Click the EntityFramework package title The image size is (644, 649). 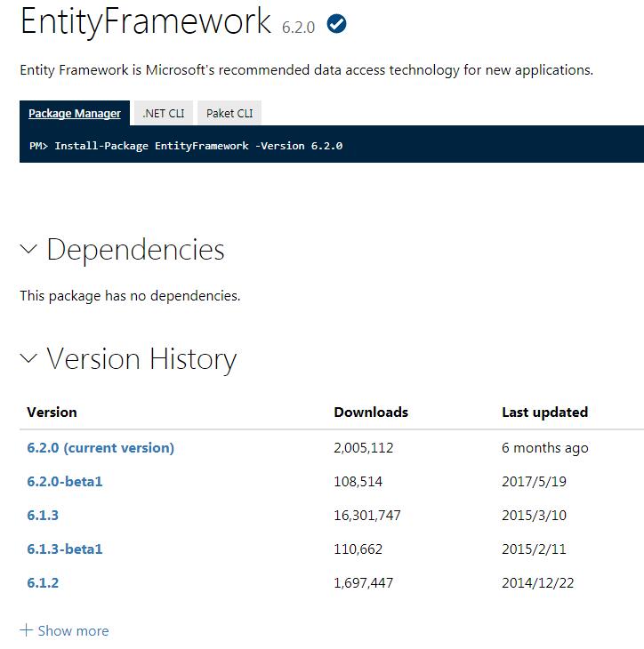click(x=145, y=22)
